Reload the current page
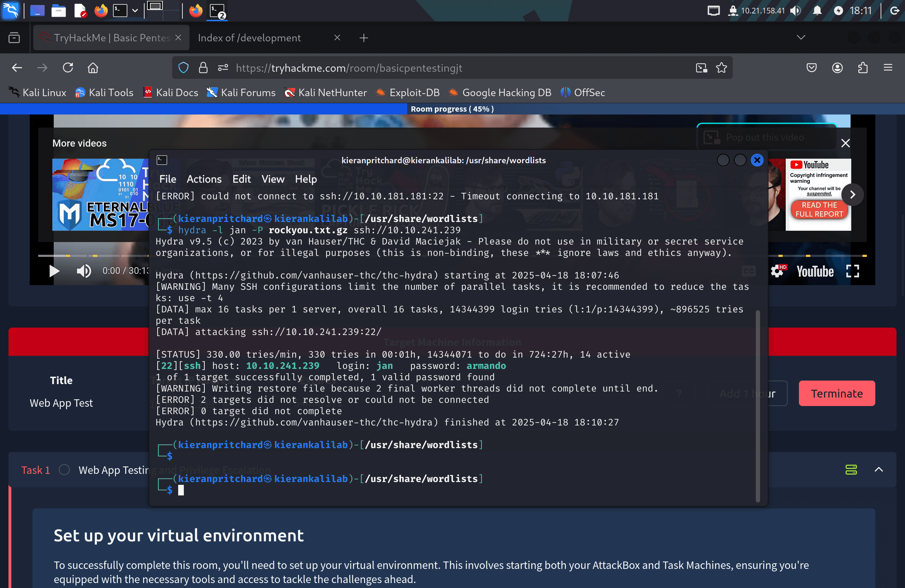 click(x=68, y=68)
